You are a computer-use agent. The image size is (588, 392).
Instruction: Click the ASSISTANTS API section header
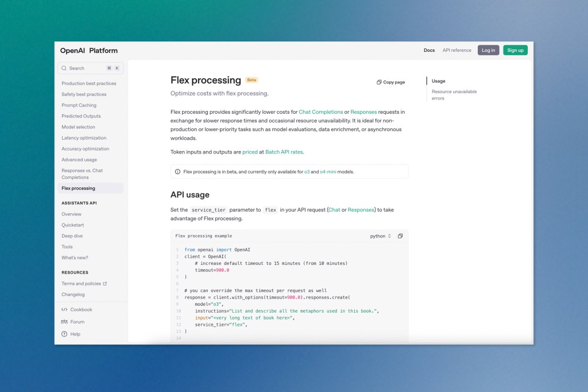(79, 203)
